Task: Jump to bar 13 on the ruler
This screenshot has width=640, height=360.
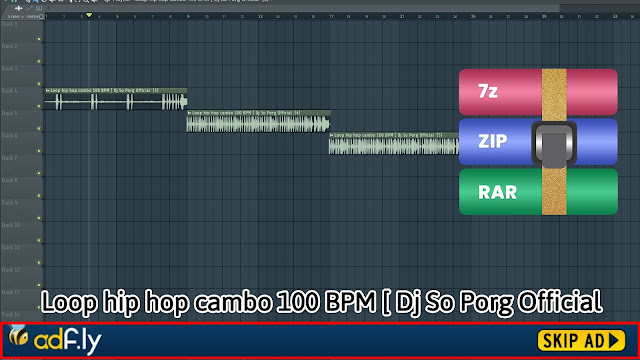Action: tap(260, 17)
